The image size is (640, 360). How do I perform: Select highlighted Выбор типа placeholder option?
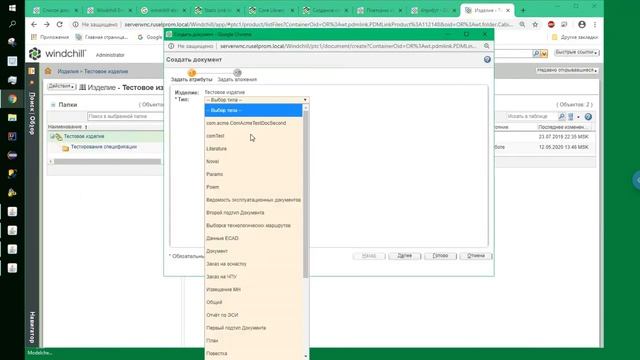[x=253, y=110]
